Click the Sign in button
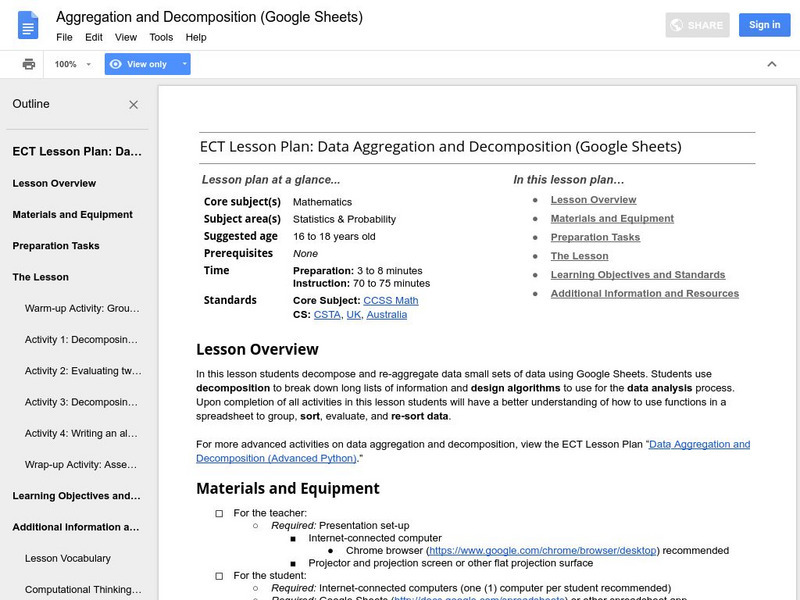Image resolution: width=800 pixels, height=600 pixels. click(764, 25)
